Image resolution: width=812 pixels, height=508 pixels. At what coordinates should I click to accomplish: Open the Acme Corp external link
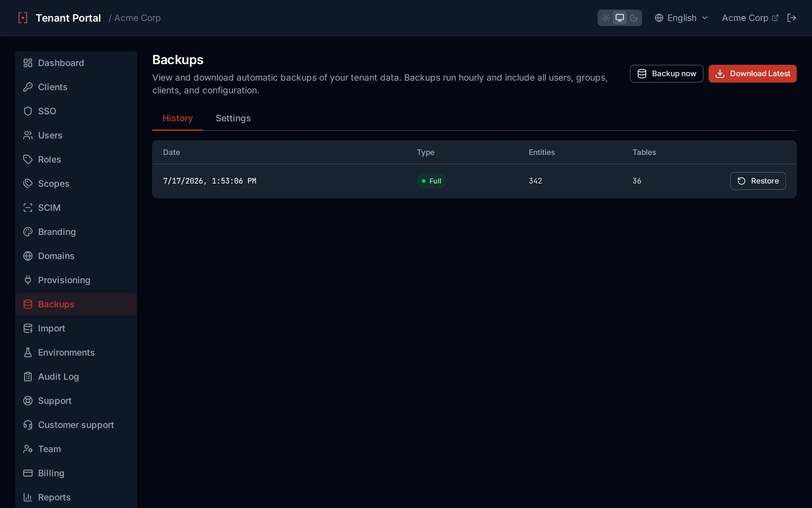pyautogui.click(x=750, y=18)
